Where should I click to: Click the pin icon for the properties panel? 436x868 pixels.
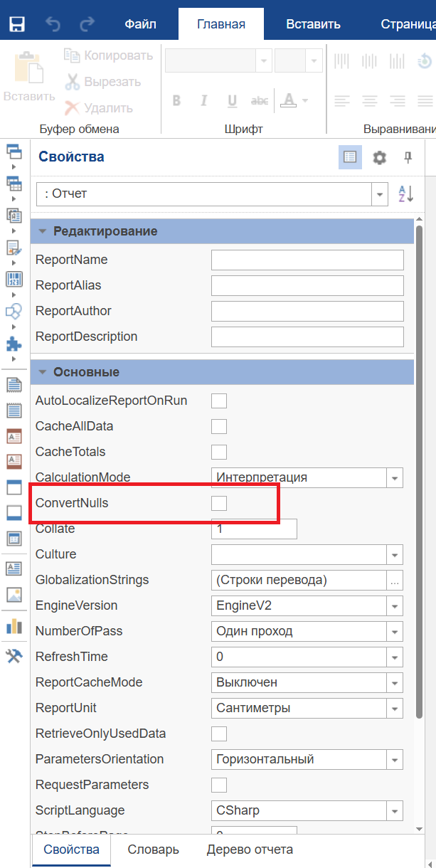tap(408, 157)
